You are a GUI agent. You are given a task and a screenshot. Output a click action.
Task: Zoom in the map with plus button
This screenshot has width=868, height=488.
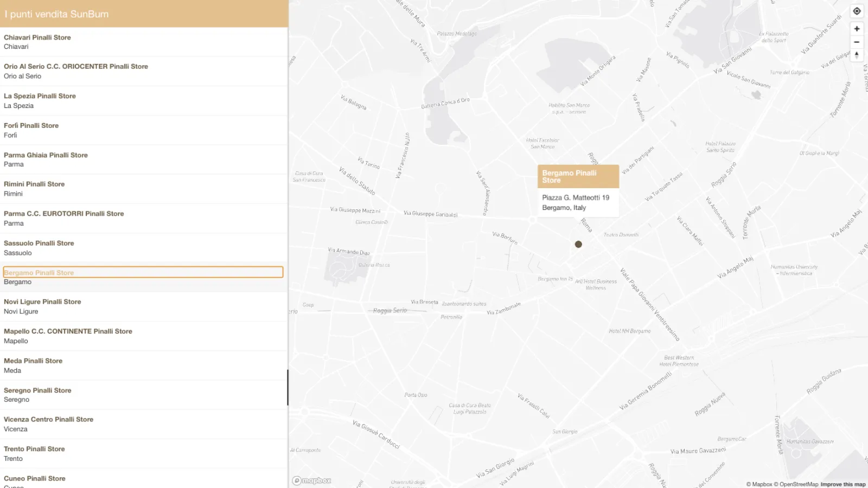857,29
